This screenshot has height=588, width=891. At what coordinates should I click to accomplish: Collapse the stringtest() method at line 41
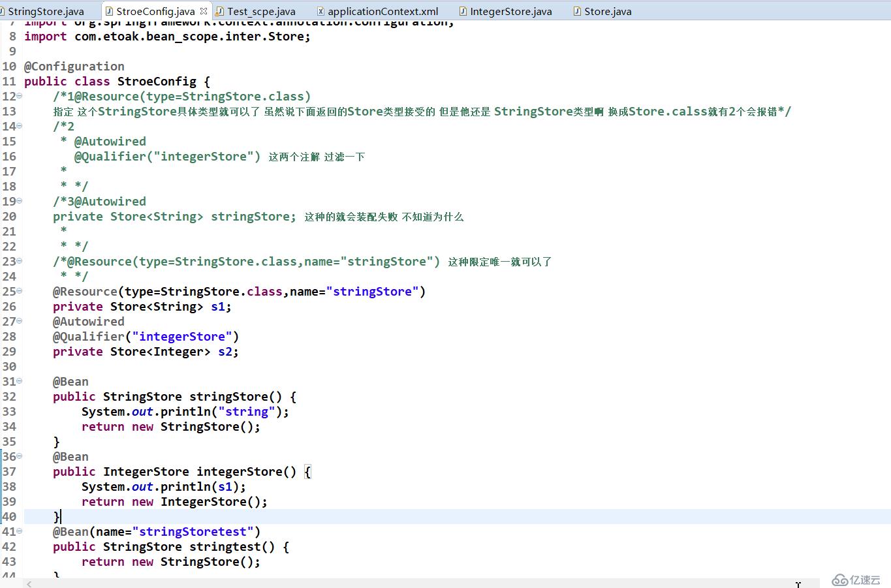[20, 531]
